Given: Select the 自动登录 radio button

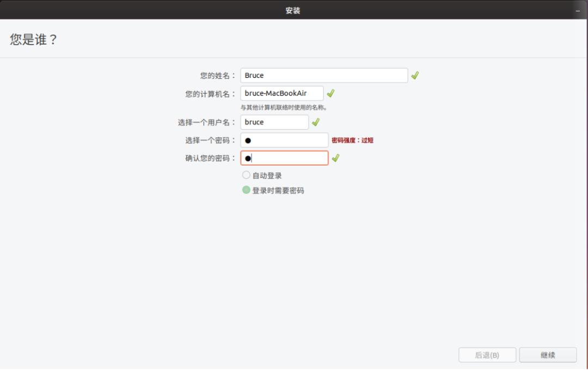Looking at the screenshot, I should (246, 175).
